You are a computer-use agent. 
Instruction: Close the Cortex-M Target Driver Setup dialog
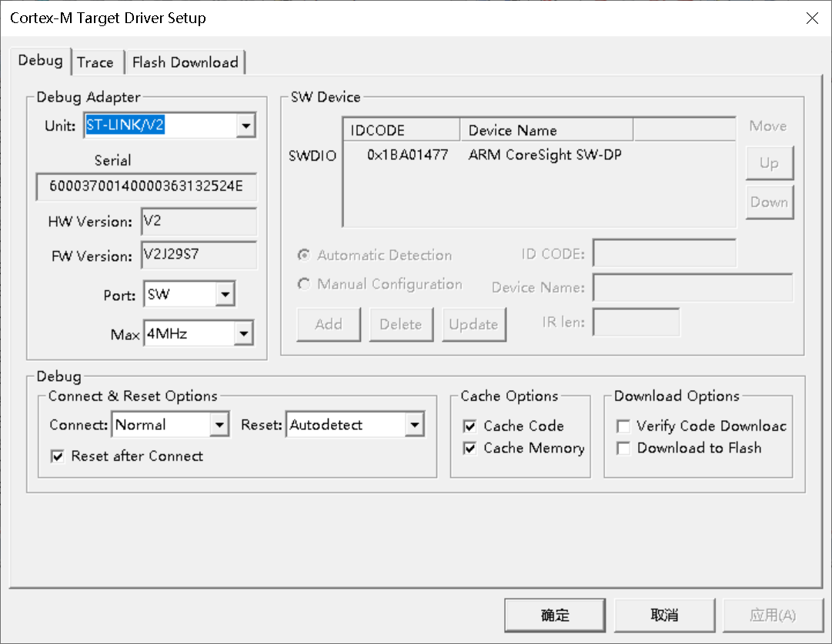point(812,18)
